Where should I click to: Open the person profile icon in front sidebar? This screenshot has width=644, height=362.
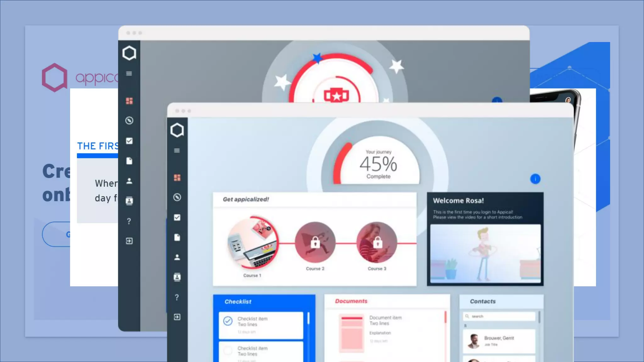pos(177,257)
